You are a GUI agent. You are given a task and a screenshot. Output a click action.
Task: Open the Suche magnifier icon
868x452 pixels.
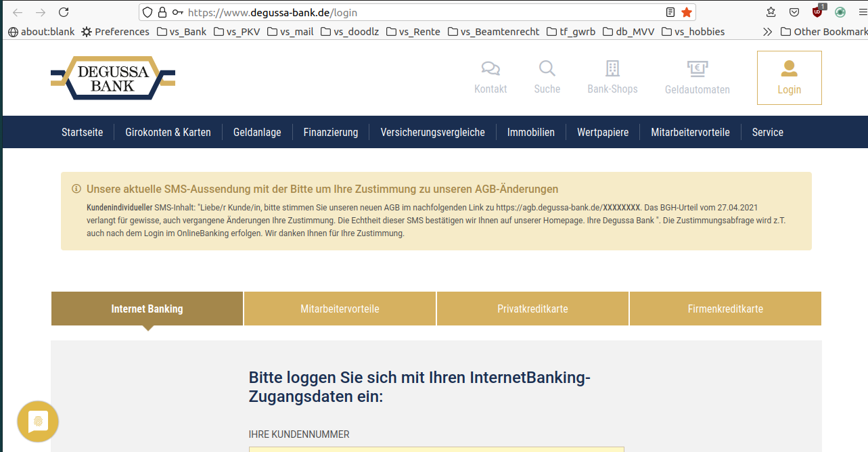(547, 68)
